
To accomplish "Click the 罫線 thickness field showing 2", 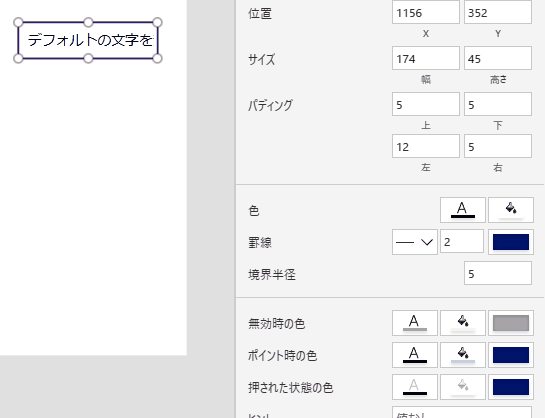I will click(x=462, y=241).
